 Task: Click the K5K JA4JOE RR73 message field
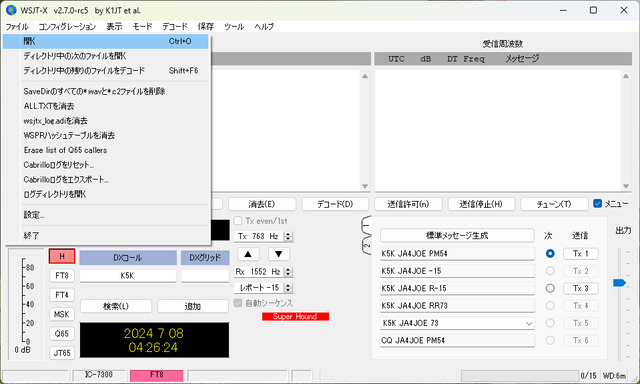pyautogui.click(x=457, y=305)
